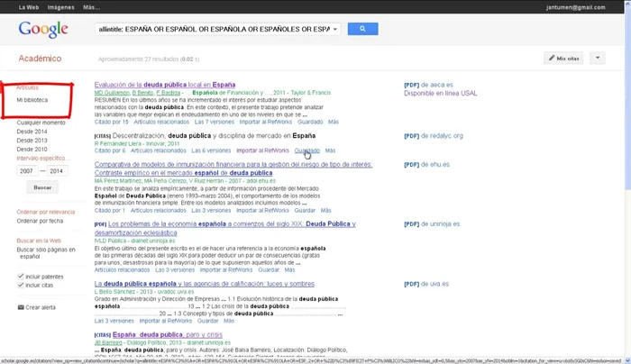
Task: Open the [PDF] de redalyc.org link
Action: click(x=434, y=136)
